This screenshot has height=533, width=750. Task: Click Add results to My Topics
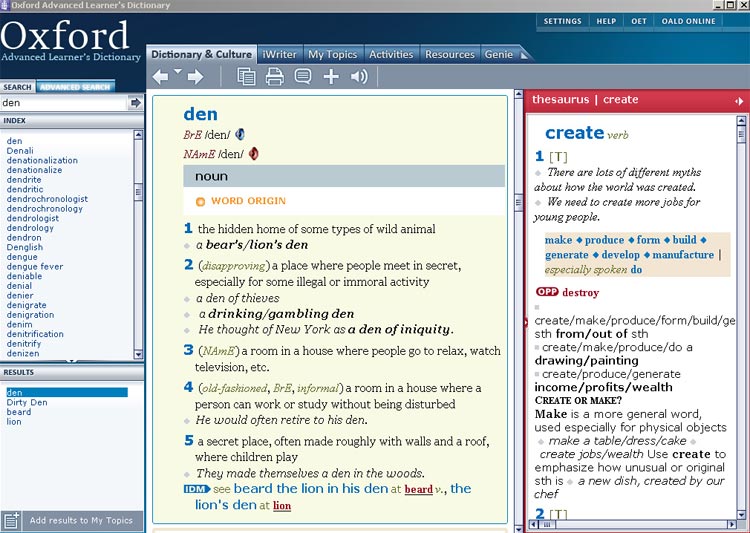pyautogui.click(x=81, y=521)
